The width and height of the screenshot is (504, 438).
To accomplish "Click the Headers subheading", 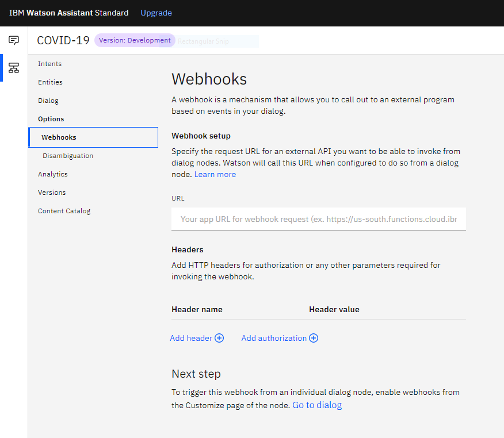I will (x=188, y=250).
